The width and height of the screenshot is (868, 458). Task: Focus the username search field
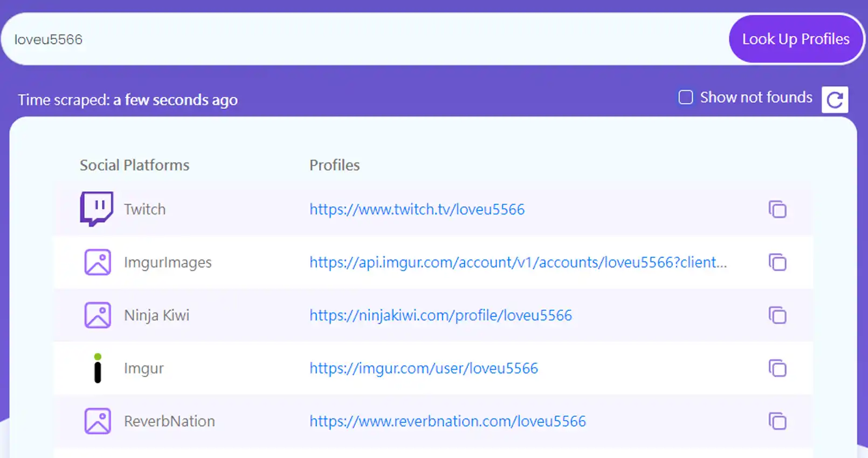coord(367,39)
